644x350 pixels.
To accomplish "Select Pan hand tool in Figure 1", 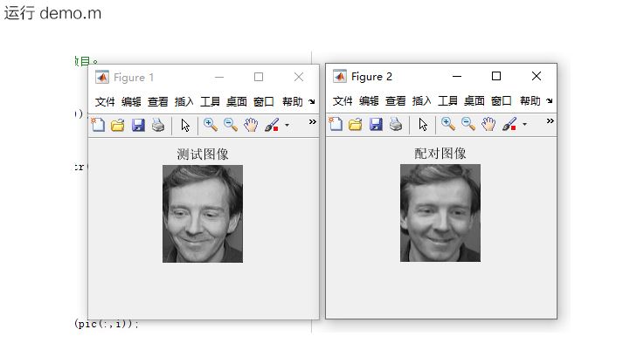I will tap(251, 125).
